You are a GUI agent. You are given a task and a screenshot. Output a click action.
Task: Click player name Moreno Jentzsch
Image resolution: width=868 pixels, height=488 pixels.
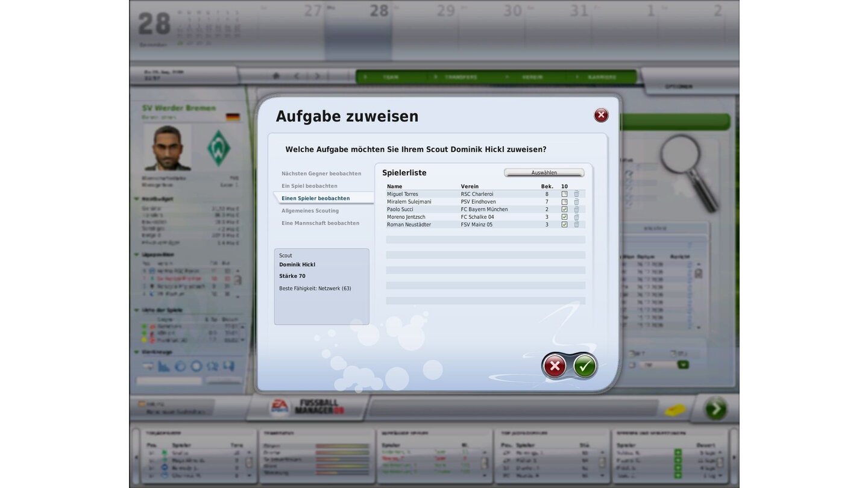click(406, 217)
